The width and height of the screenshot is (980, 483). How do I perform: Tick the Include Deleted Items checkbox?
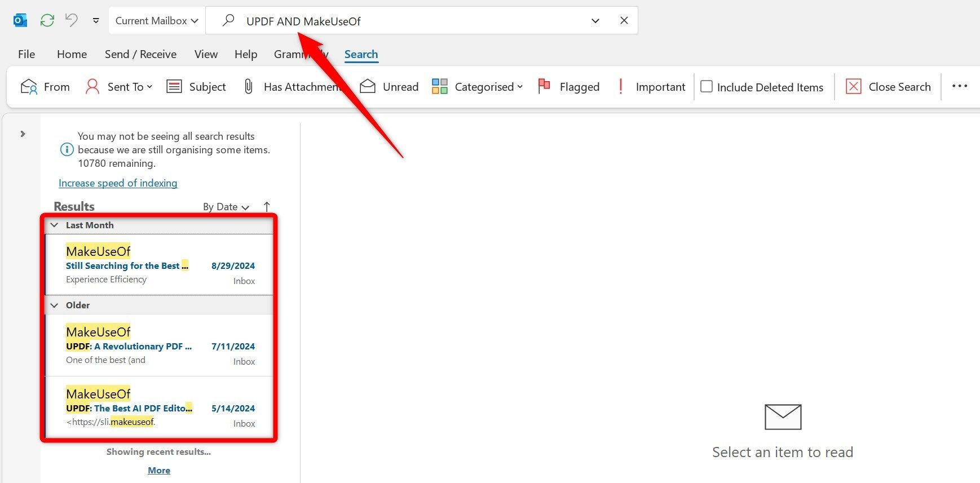[x=707, y=87]
